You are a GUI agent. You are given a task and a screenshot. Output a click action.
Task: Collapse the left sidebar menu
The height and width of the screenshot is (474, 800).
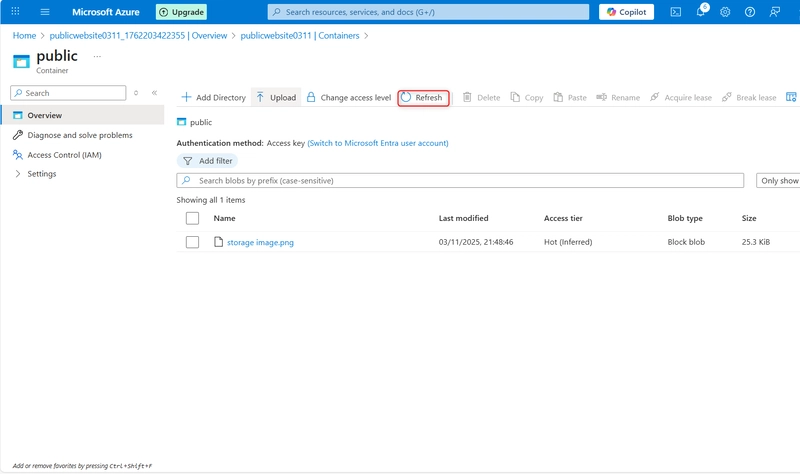click(154, 93)
